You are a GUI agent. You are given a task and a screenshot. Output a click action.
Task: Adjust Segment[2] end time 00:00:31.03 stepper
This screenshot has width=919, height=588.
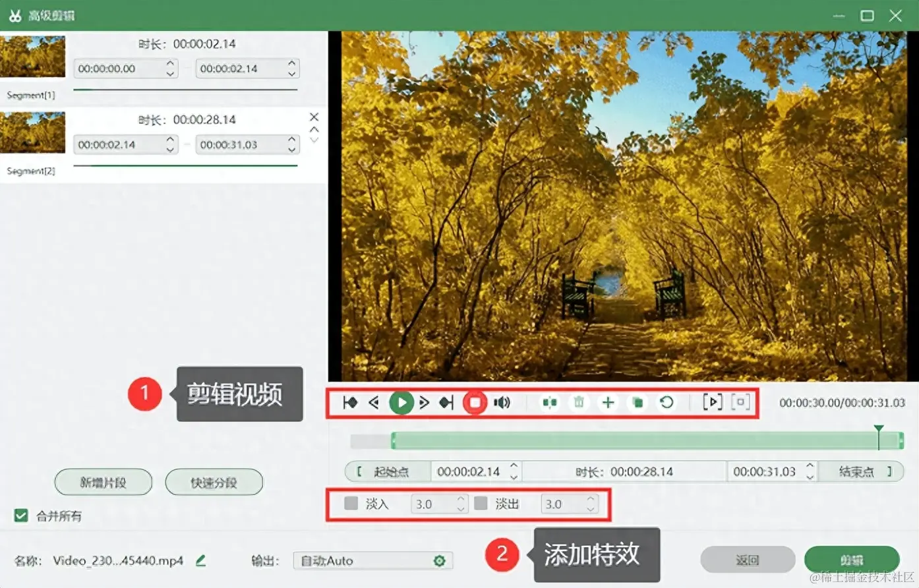[292, 144]
